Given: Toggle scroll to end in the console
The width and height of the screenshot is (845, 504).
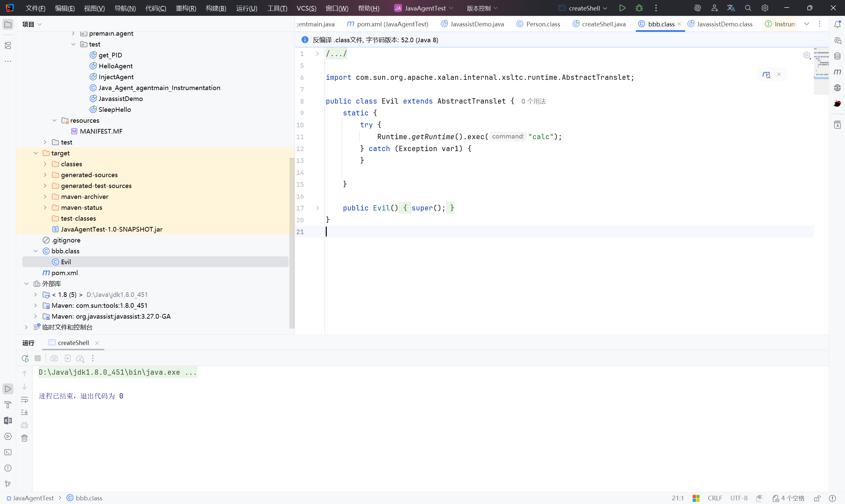Looking at the screenshot, I should (x=24, y=412).
